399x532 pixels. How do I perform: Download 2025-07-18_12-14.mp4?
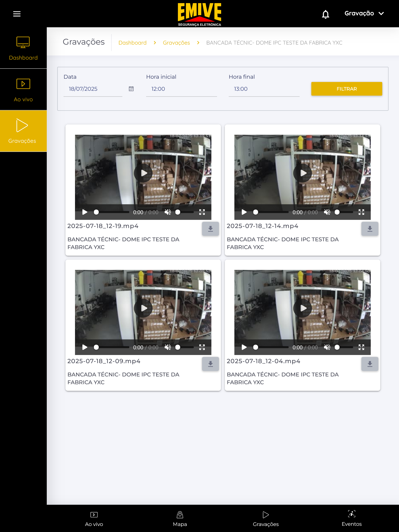(370, 229)
